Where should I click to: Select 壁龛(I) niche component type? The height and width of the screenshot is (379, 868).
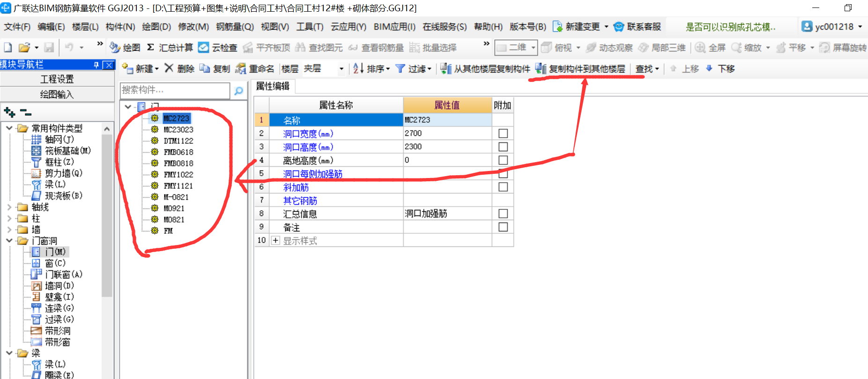pyautogui.click(x=59, y=297)
